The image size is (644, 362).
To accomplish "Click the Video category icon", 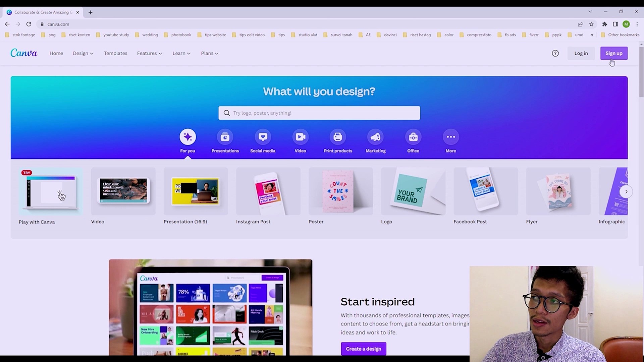I will [300, 137].
